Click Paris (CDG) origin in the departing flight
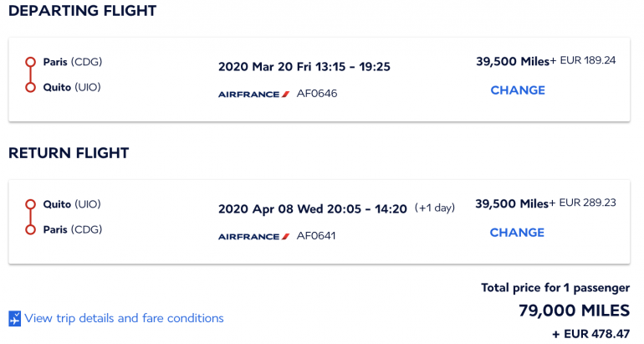The height and width of the screenshot is (344, 644). pyautogui.click(x=73, y=62)
